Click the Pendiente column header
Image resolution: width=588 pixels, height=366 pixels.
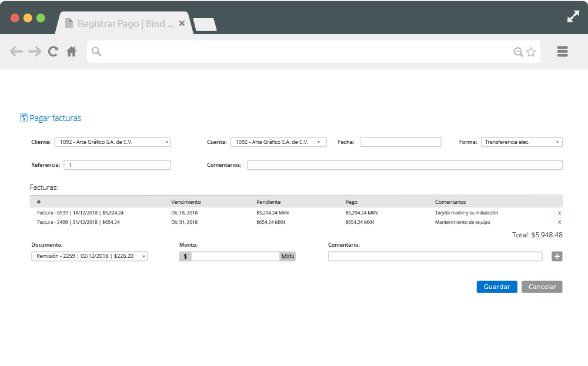point(269,202)
